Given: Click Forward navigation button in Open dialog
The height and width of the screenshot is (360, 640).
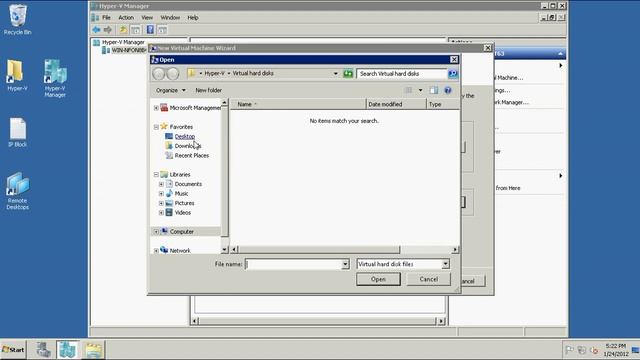Looking at the screenshot, I should 173,73.
